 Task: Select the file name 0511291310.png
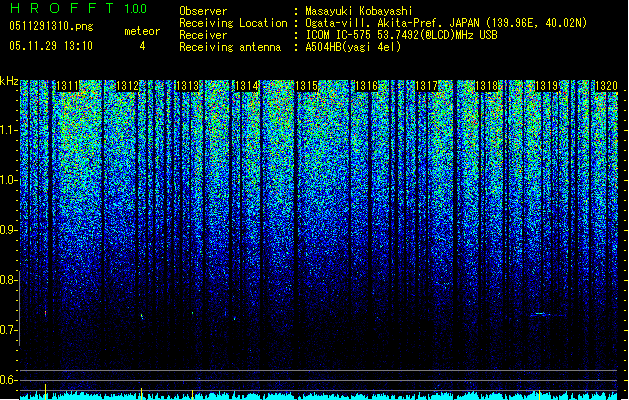pos(51,26)
